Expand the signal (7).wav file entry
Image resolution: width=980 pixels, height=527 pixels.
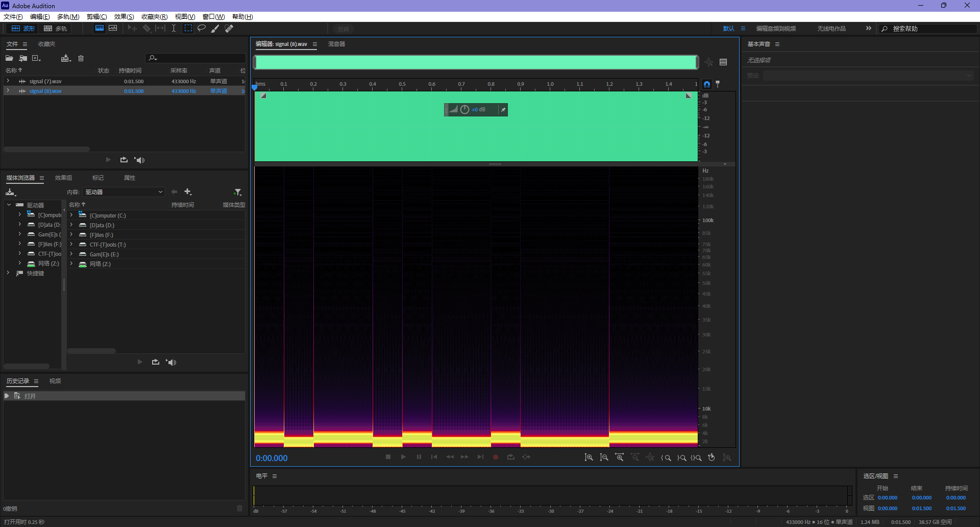coord(8,81)
